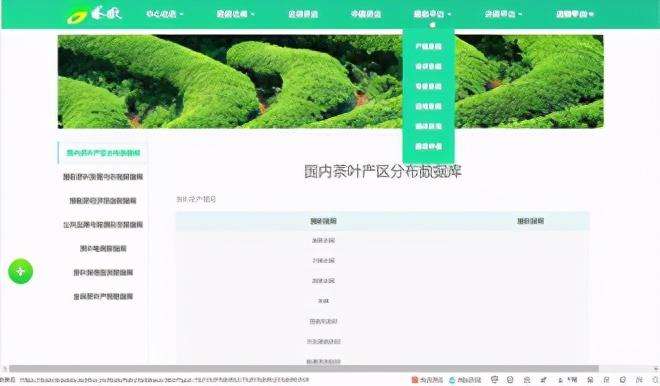Screen dimensions: 660x386
Task: Collapse the expanded fifth navigation dropdown
Action: pyautogui.click(x=432, y=14)
